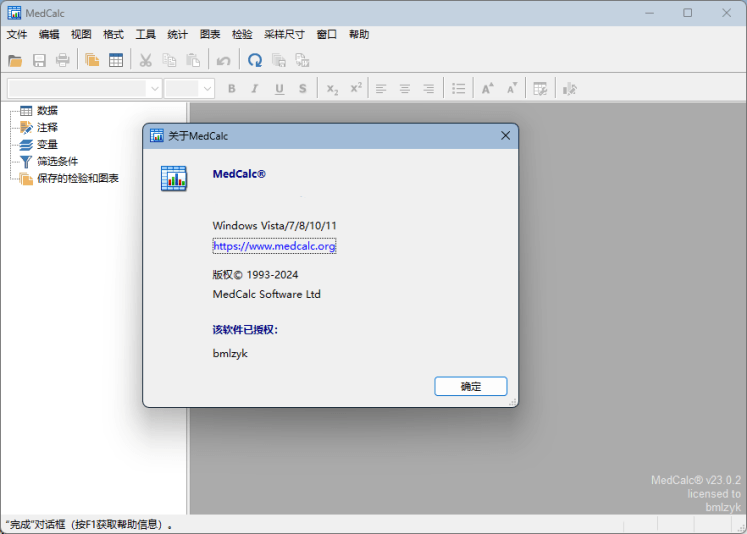Click the Paste clipboard icon
747x534 pixels.
[193, 60]
